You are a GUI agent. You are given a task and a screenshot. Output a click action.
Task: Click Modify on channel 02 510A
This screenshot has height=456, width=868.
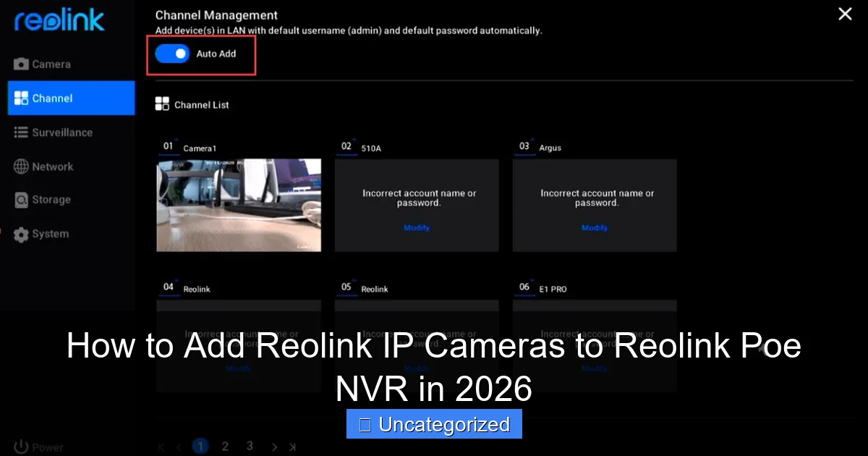click(x=417, y=227)
